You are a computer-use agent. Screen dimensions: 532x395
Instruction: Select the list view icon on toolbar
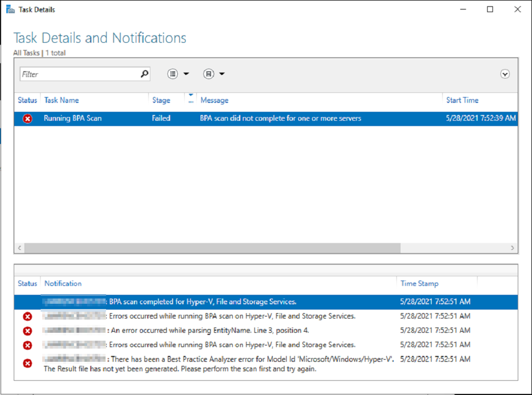point(173,73)
